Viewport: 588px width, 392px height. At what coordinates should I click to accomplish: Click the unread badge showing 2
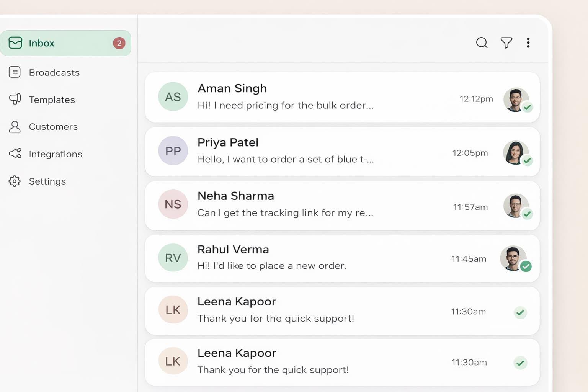click(119, 43)
